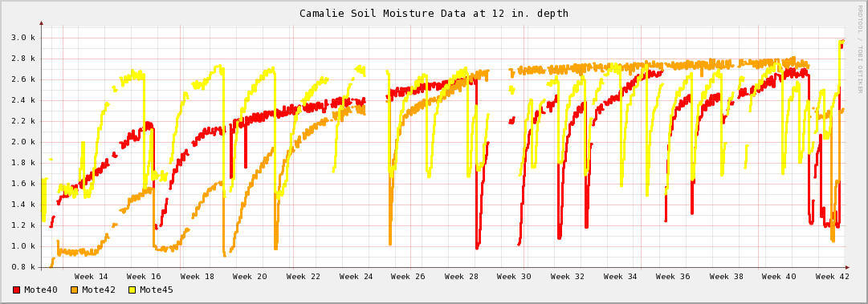Click the Week 24 x-axis label
The height and width of the screenshot is (304, 868).
point(357,277)
